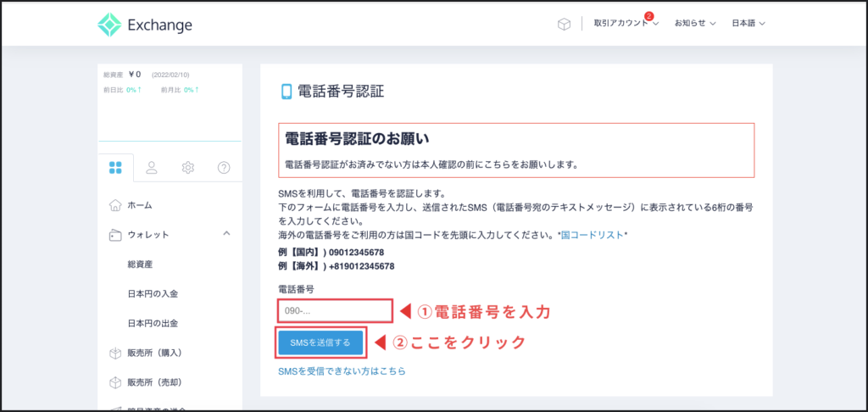Click the home icon in sidebar

point(115,205)
